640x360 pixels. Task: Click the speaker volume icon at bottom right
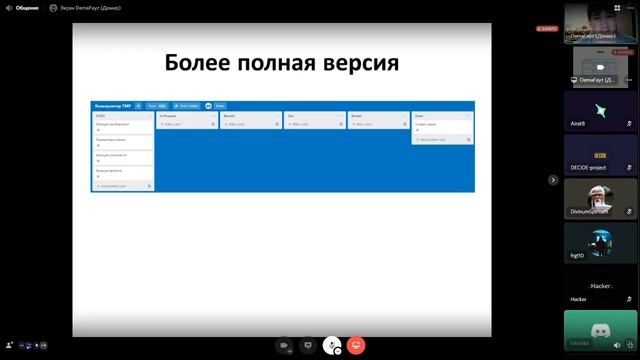click(617, 345)
